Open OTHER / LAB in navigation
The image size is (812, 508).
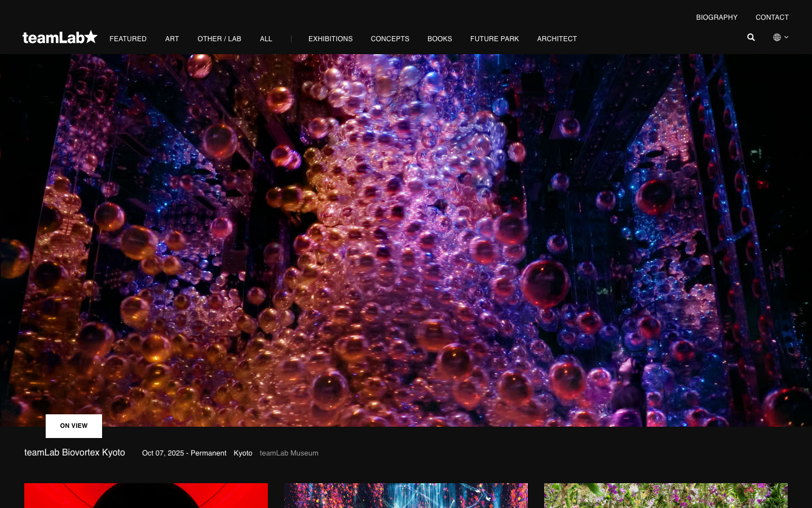[219, 39]
